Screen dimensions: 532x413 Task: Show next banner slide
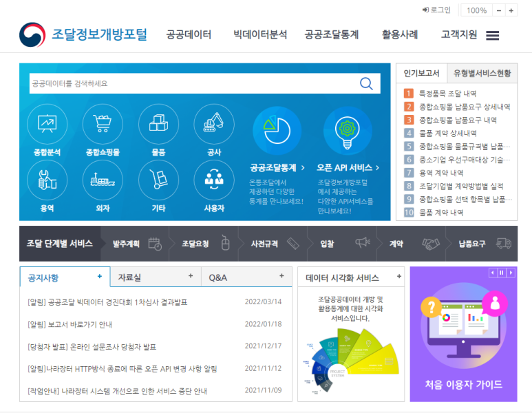point(511,273)
